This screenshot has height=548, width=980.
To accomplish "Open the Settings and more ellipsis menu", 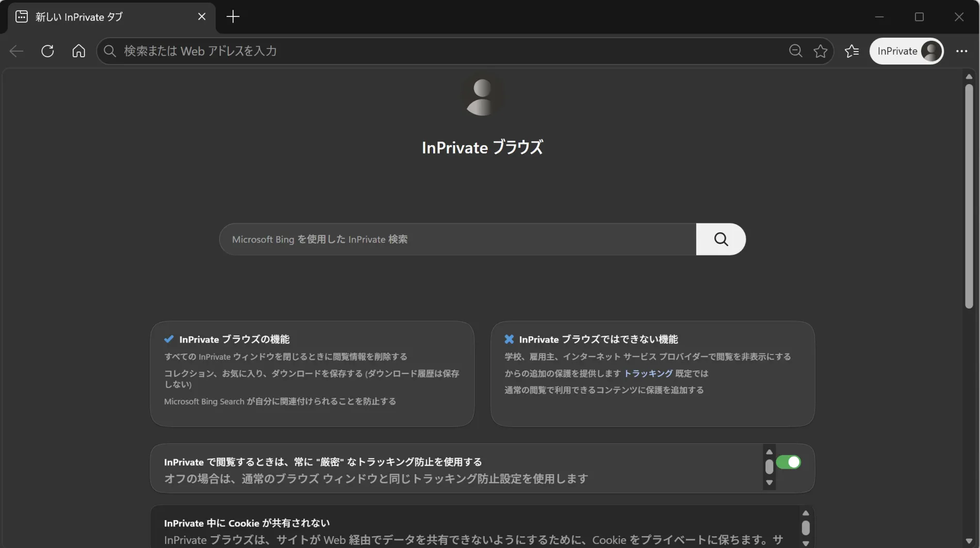I will tap(961, 51).
